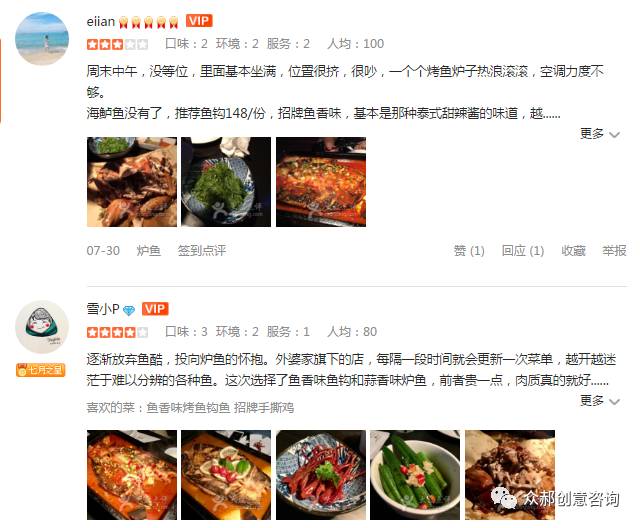The image size is (640, 528).
Task: Expand eiian's review with 更多
Action: pyautogui.click(x=600, y=133)
